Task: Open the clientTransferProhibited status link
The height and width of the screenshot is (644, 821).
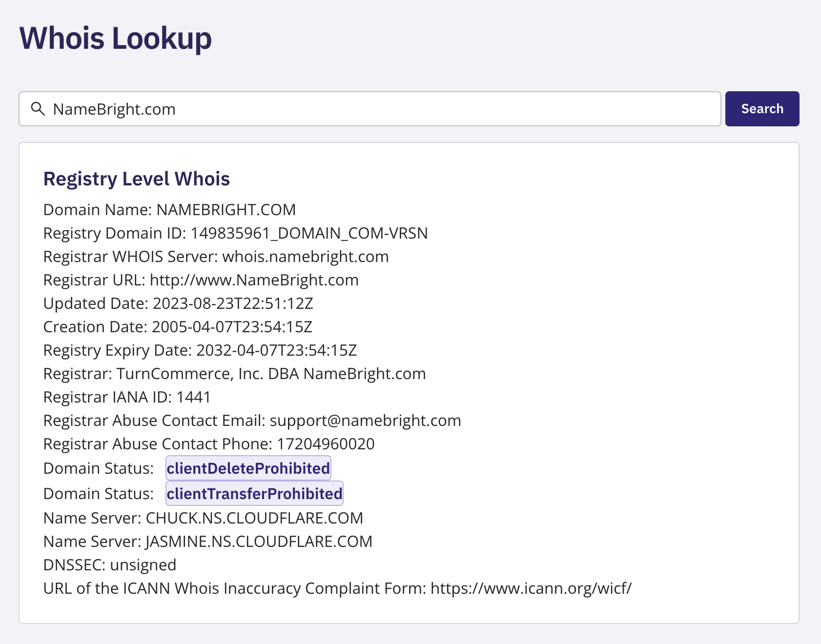Action: (x=254, y=493)
